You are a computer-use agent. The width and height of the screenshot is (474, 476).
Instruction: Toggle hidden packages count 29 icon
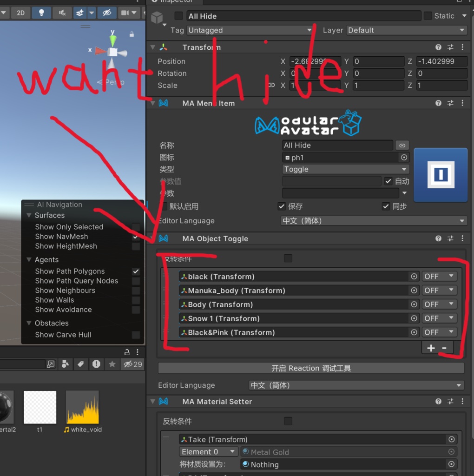tap(132, 364)
